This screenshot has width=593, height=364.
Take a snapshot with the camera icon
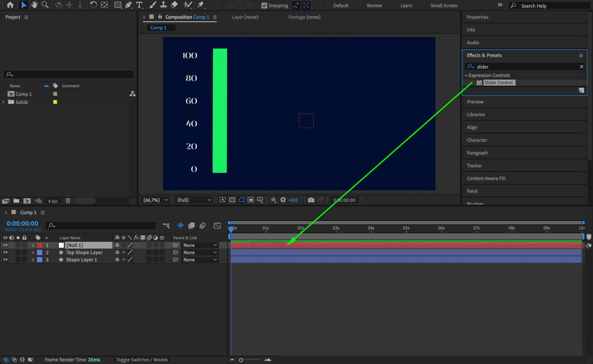click(x=311, y=200)
